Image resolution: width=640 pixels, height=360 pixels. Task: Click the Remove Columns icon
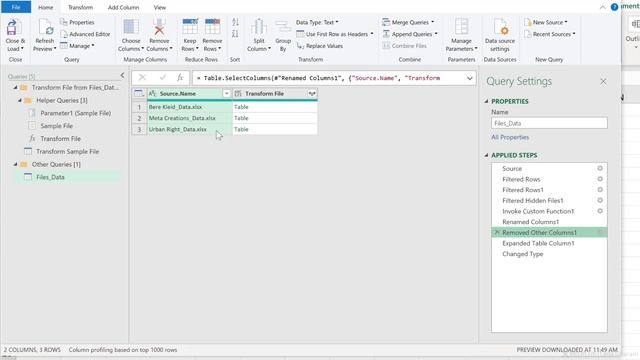159,27
